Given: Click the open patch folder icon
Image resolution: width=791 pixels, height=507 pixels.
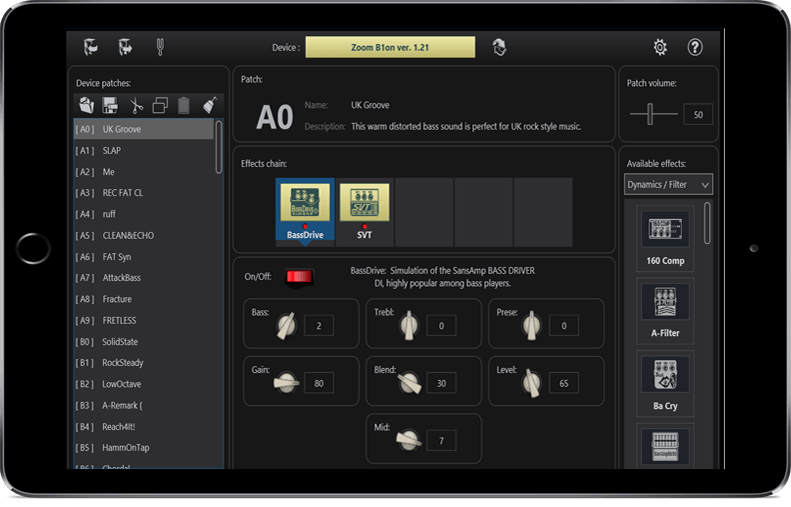Looking at the screenshot, I should click(87, 105).
